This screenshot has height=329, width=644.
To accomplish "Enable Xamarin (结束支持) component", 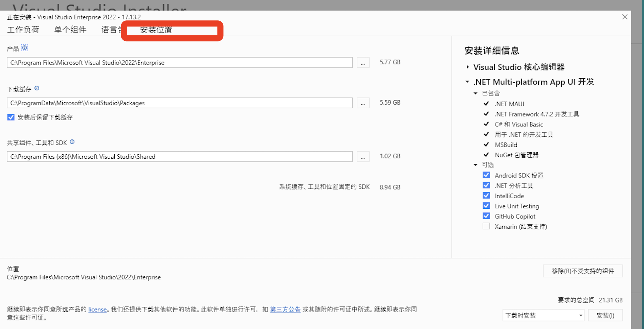I will (486, 226).
